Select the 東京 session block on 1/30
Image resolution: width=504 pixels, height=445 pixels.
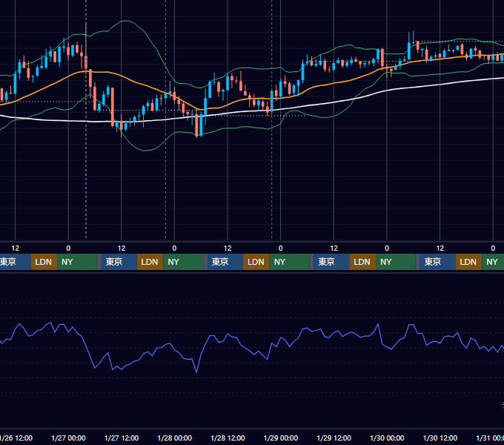pos(437,262)
